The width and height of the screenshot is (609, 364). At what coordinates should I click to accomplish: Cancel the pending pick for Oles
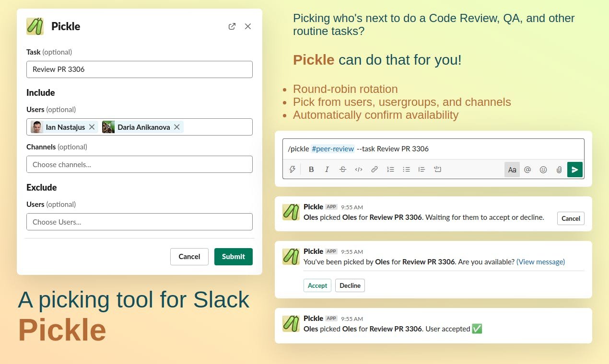571,218
